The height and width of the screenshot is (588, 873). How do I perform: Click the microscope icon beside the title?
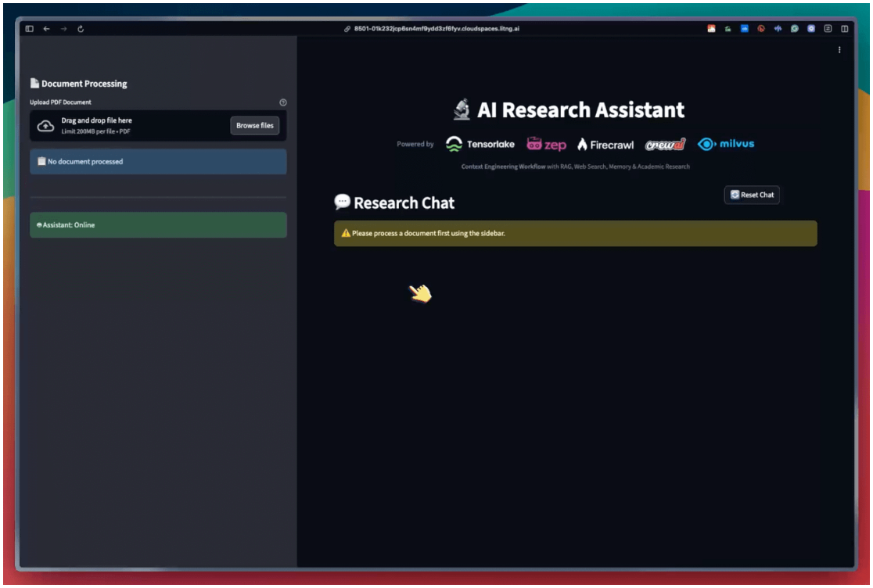(462, 109)
